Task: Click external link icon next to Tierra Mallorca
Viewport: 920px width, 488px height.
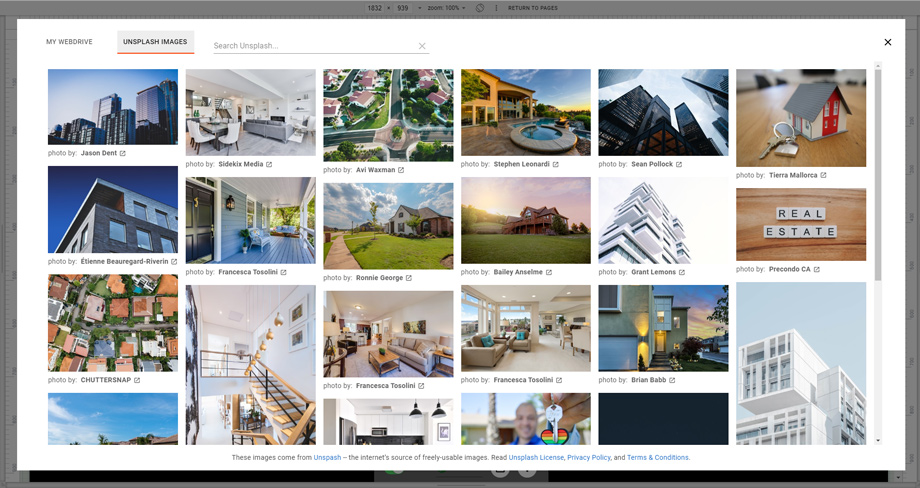Action: click(x=823, y=175)
